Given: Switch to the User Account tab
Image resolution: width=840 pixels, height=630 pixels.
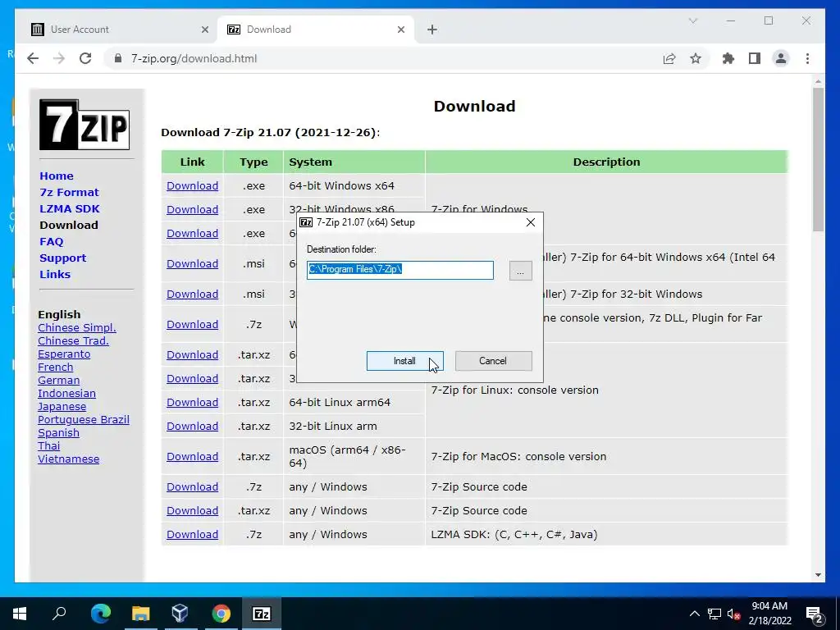Looking at the screenshot, I should coord(118,30).
